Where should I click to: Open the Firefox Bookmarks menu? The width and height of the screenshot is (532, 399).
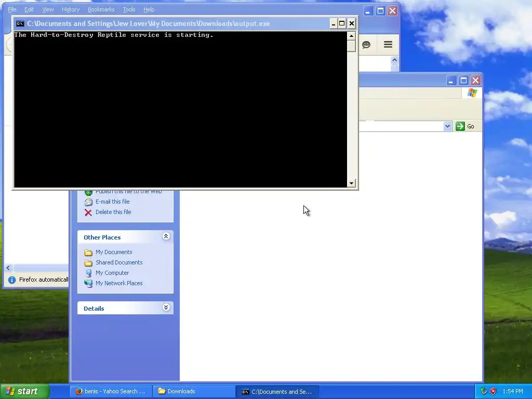click(101, 9)
